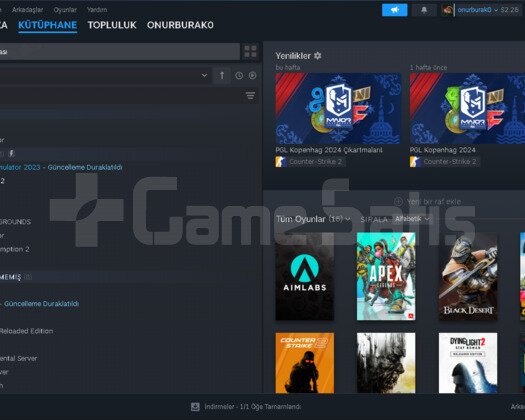Select the 'mption 2' game entry
This screenshot has height=420, width=525.
tap(15, 249)
